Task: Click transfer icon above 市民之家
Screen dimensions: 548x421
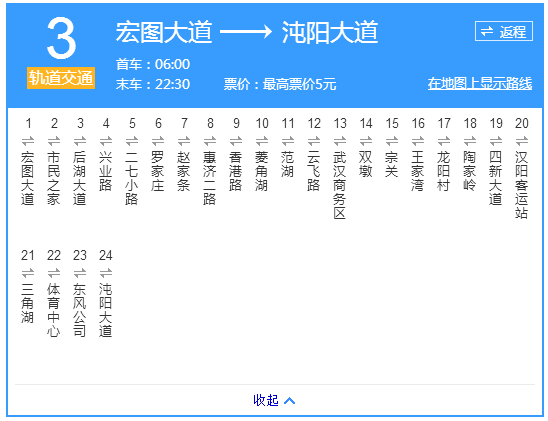Action: [54, 141]
